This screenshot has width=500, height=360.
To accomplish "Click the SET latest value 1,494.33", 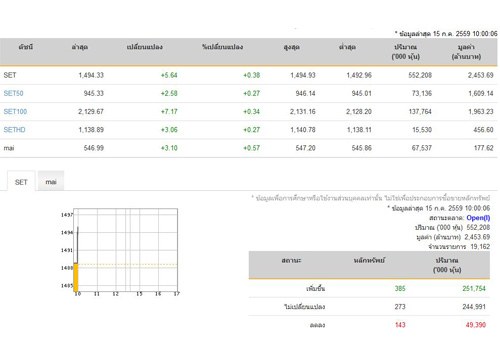I will coord(91,75).
